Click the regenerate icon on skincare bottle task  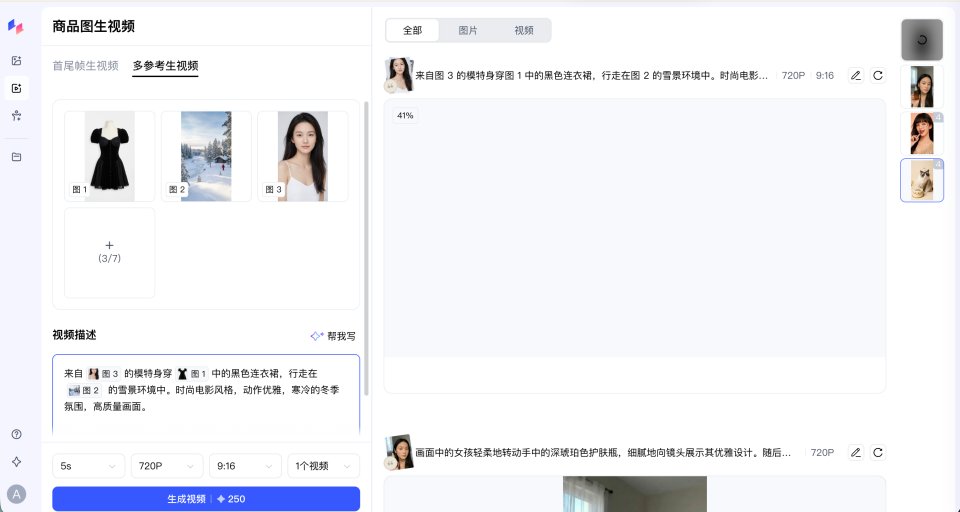pos(878,453)
